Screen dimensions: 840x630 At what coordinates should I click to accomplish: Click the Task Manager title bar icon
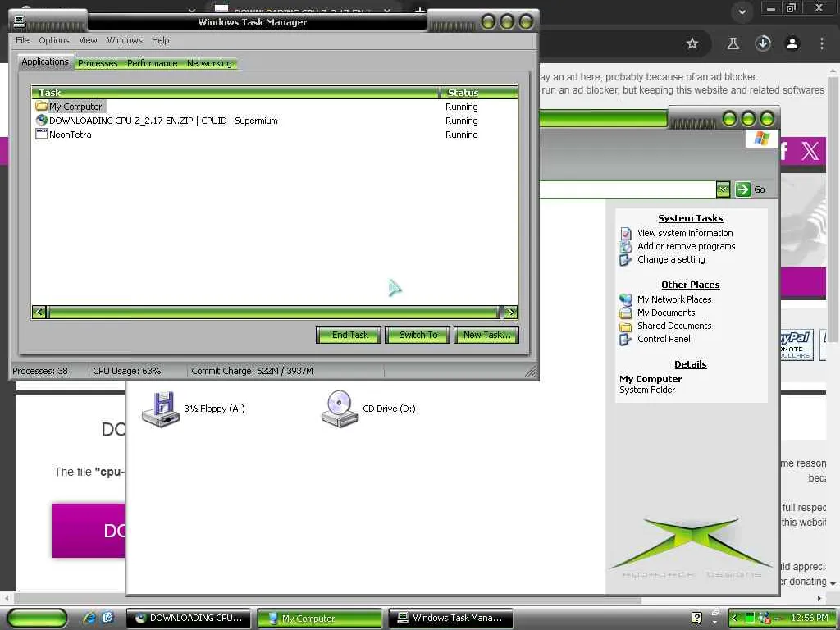(x=20, y=21)
